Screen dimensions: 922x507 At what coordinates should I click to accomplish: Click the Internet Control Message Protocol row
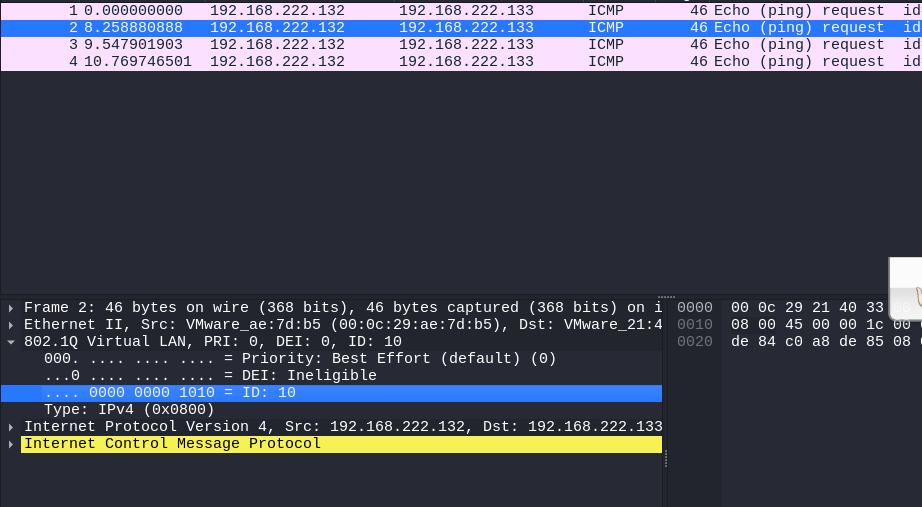tap(341, 443)
